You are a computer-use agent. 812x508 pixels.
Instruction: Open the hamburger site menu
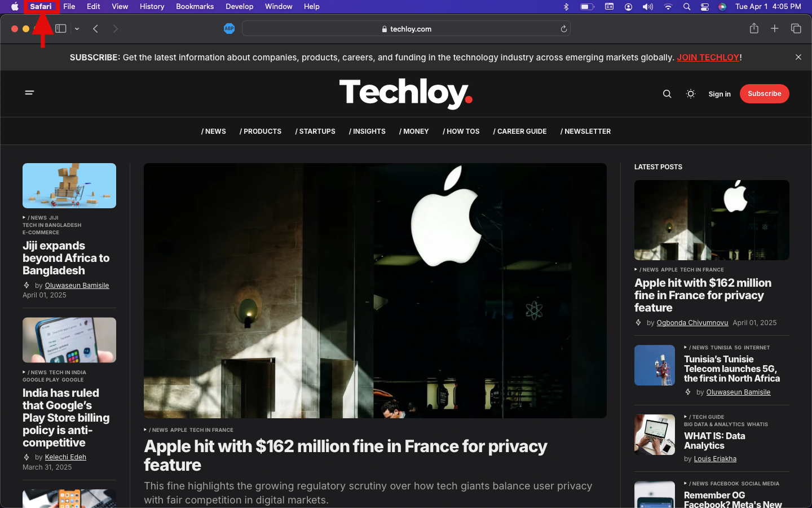tap(30, 93)
